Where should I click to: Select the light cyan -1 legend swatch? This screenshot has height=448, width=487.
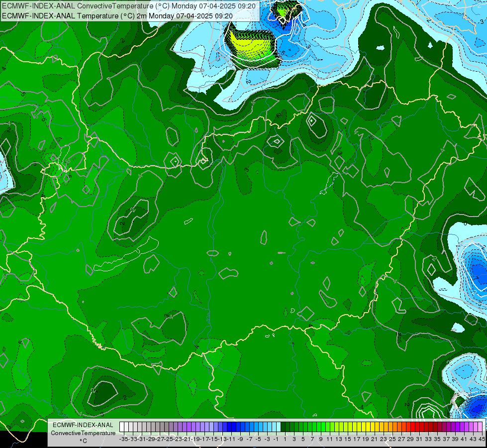[274, 427]
